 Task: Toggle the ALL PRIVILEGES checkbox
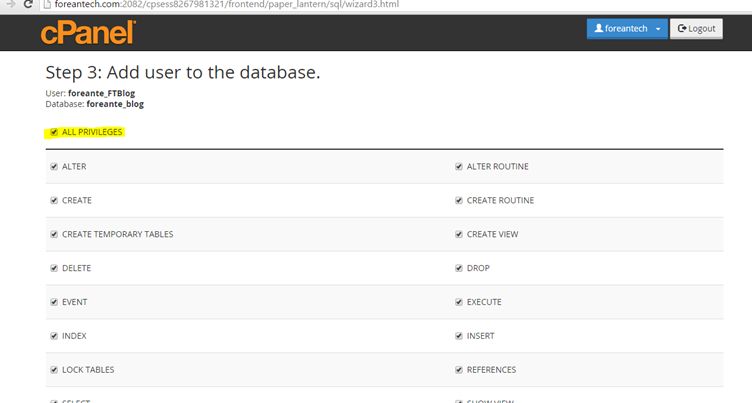click(54, 132)
